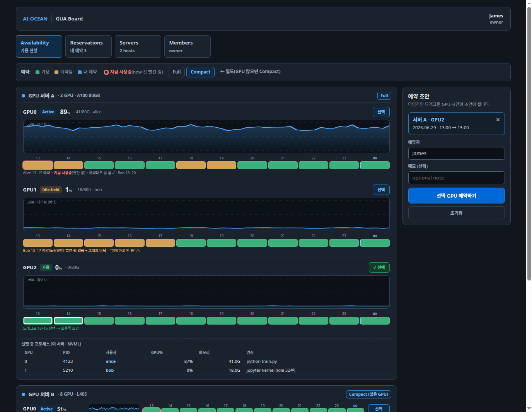Screen dimensions: 532x412
Task: Switch density to Full
Action: tap(177, 72)
